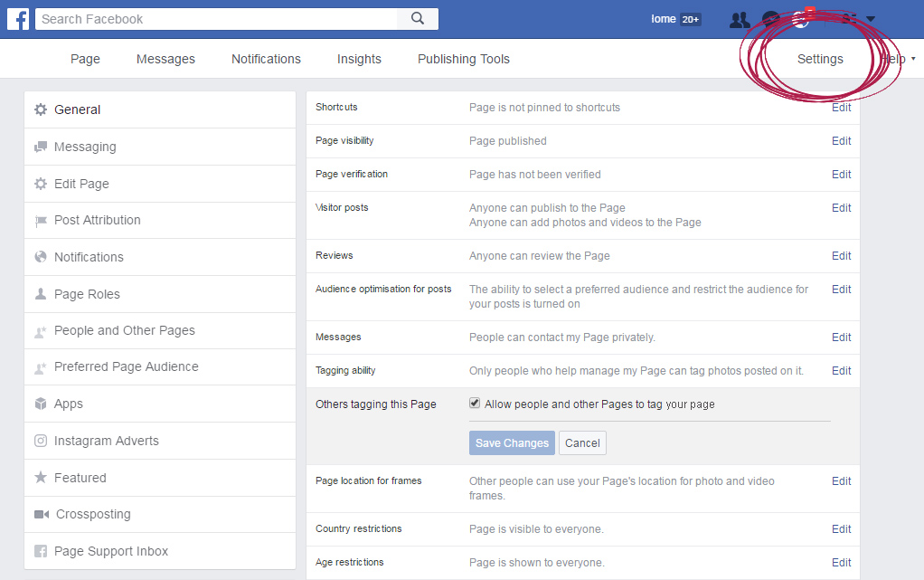Open the Help dropdown menu
This screenshot has height=580, width=924.
click(898, 59)
